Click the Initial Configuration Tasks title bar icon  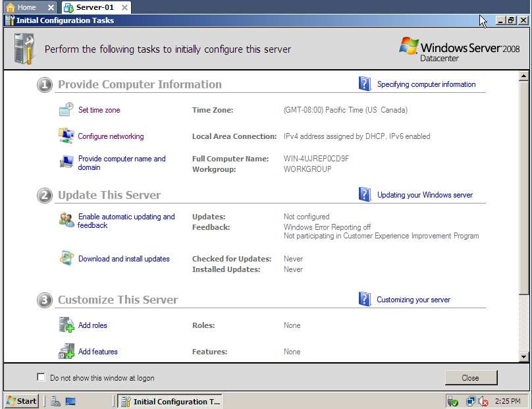10,20
